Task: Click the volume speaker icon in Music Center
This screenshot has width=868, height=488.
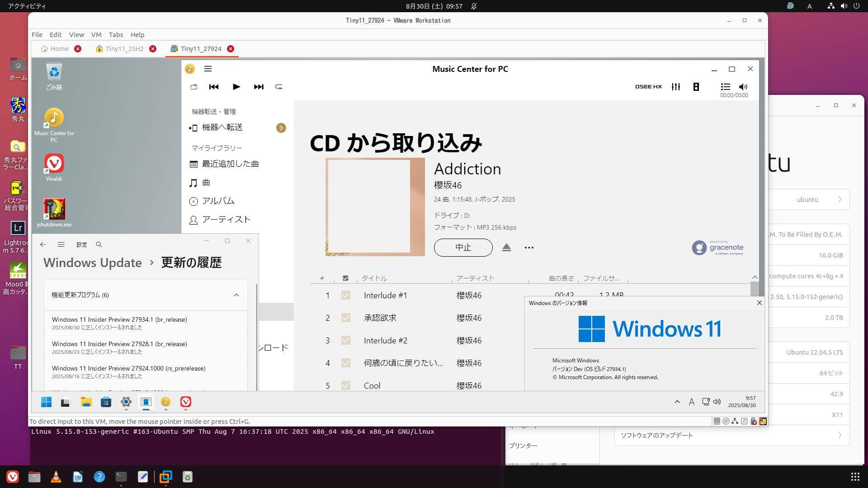Action: pyautogui.click(x=743, y=87)
